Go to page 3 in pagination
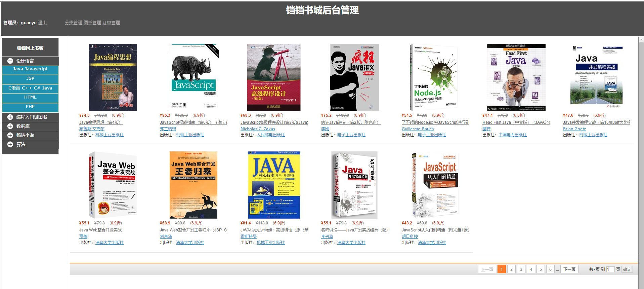This screenshot has width=644, height=289. point(521,269)
